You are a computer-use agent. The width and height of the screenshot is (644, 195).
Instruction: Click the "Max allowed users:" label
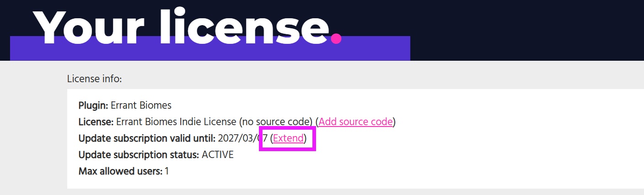click(x=120, y=172)
